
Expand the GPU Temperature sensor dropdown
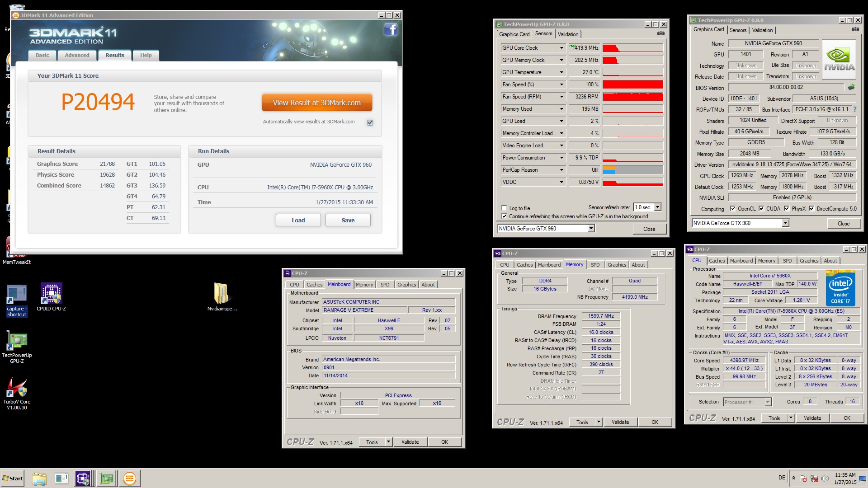pyautogui.click(x=561, y=72)
